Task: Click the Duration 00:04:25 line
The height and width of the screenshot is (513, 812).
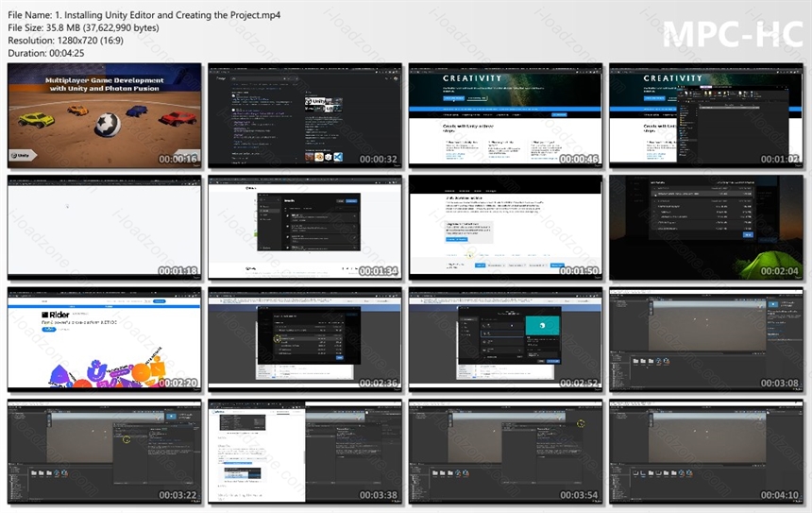Action: [45, 53]
